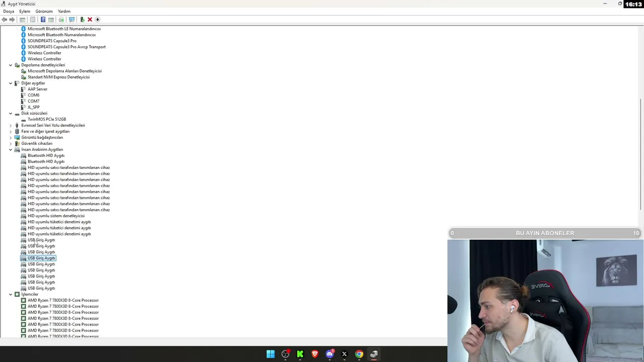The height and width of the screenshot is (362, 644).
Task: Open the Windows Start button on taskbar
Action: (x=271, y=354)
